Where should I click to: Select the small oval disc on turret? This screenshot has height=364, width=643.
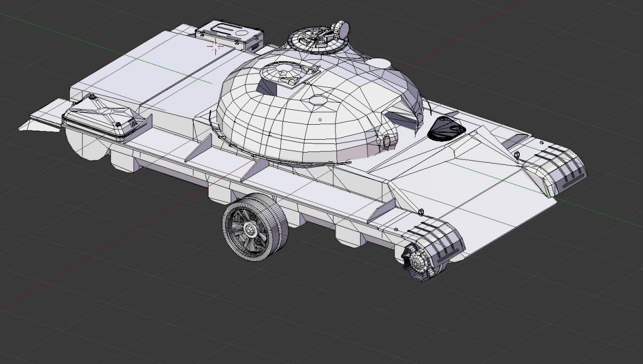pyautogui.click(x=379, y=63)
